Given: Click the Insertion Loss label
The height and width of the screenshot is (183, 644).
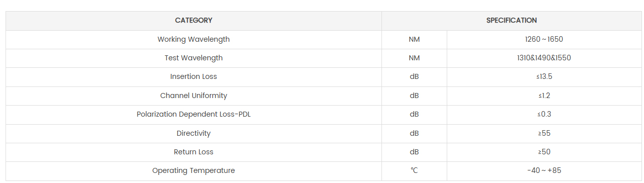Looking at the screenshot, I should click(193, 76).
